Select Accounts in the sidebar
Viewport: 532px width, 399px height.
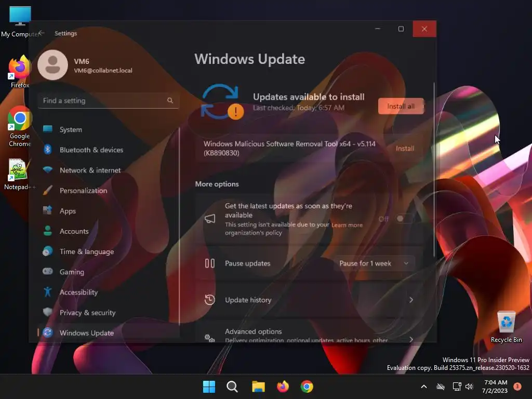point(109,231)
